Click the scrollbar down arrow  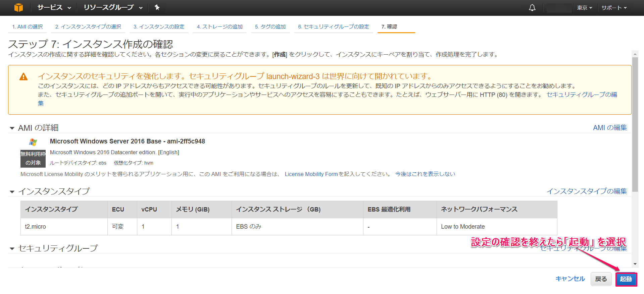click(635, 264)
